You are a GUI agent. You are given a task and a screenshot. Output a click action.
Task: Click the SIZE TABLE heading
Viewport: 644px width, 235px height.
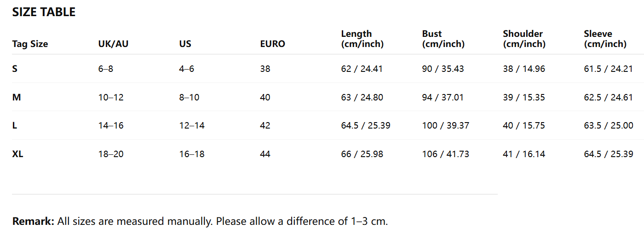tap(44, 12)
